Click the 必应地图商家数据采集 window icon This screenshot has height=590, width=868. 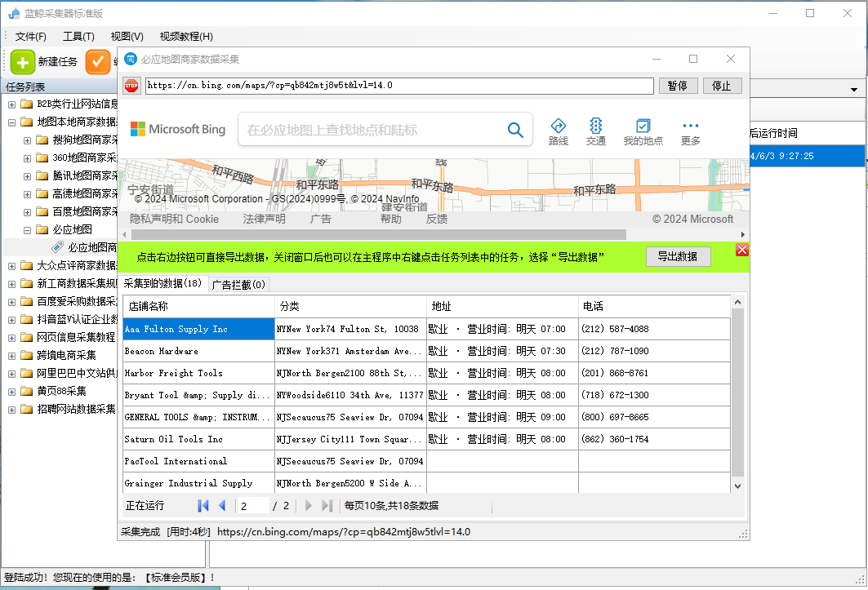pyautogui.click(x=131, y=59)
